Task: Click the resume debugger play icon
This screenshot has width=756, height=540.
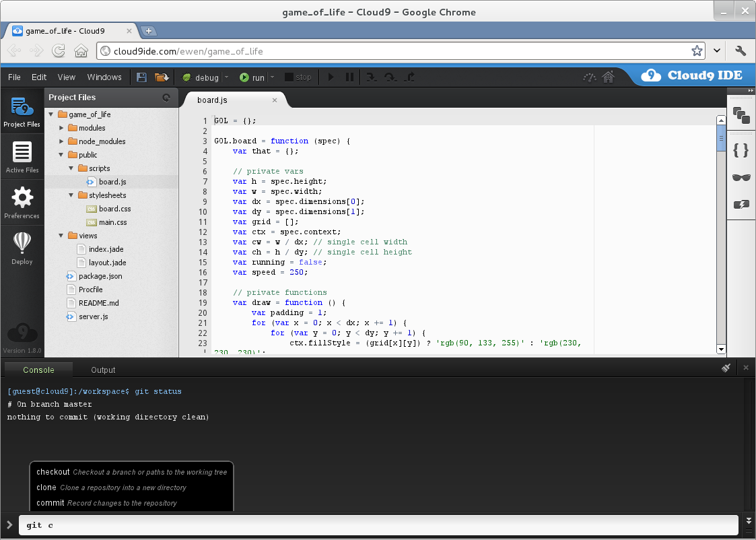Action: [x=331, y=77]
